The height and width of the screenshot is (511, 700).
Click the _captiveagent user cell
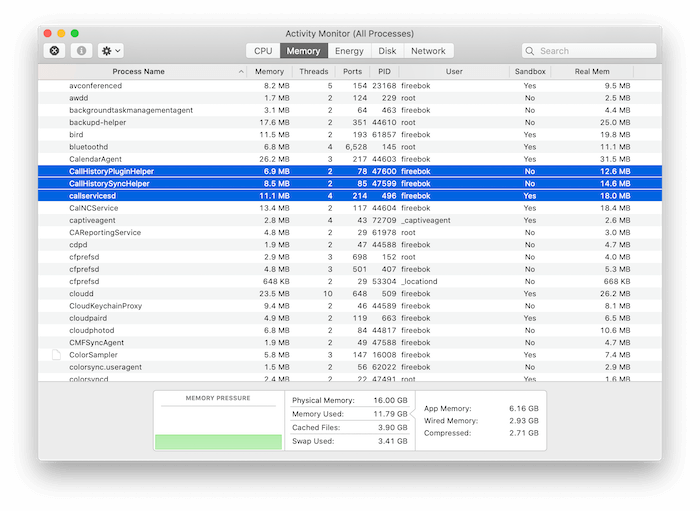click(x=426, y=220)
